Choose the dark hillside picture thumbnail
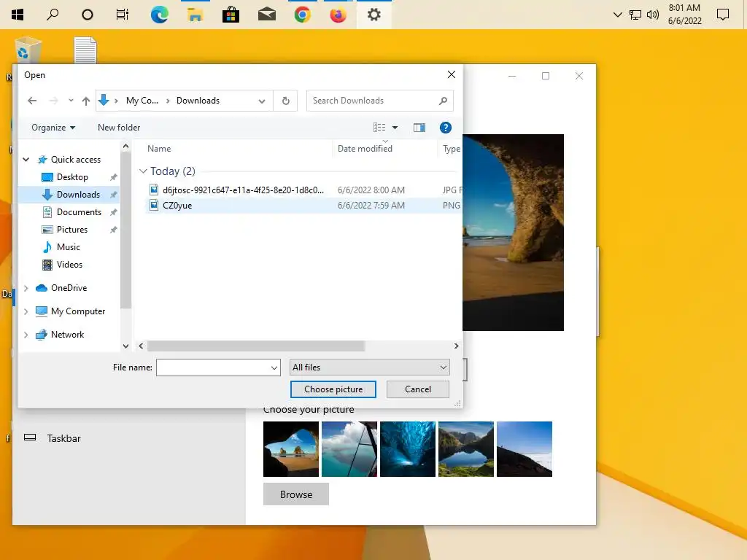This screenshot has width=747, height=560. [525, 449]
